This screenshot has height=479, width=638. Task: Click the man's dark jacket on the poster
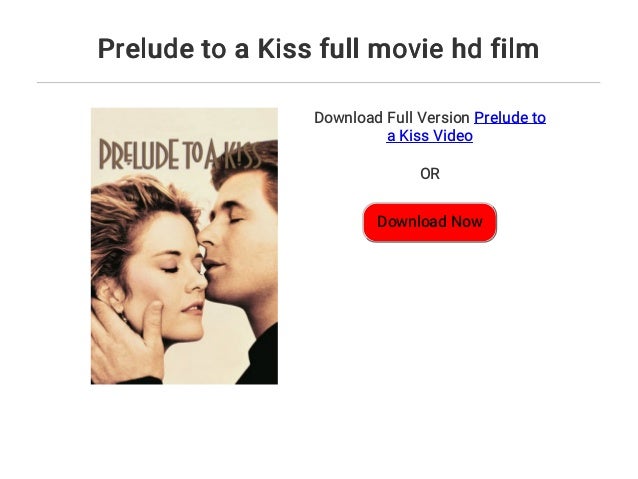(x=258, y=356)
